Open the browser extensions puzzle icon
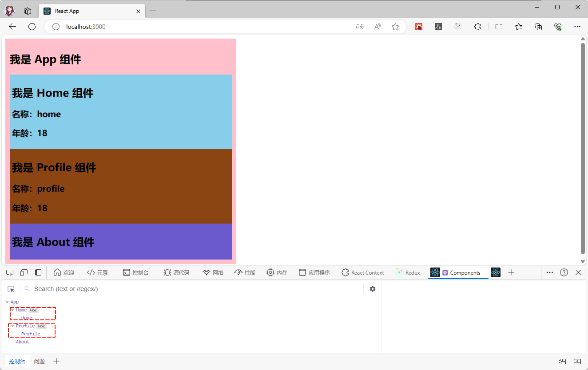 pyautogui.click(x=477, y=27)
